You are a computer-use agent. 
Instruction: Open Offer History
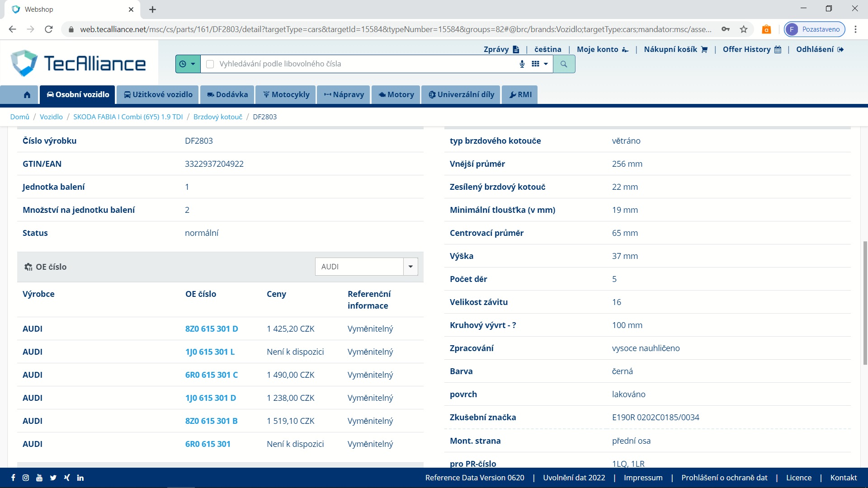click(x=752, y=49)
